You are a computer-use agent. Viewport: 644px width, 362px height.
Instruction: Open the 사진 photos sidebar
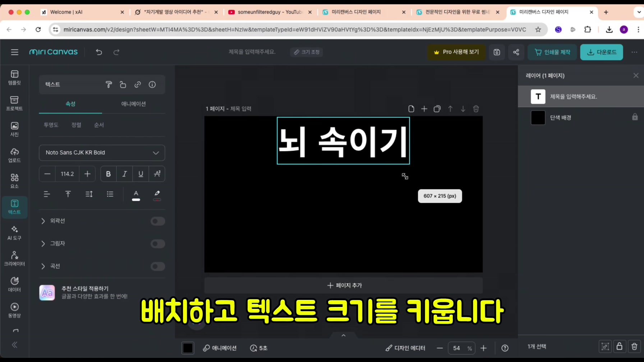[14, 129]
